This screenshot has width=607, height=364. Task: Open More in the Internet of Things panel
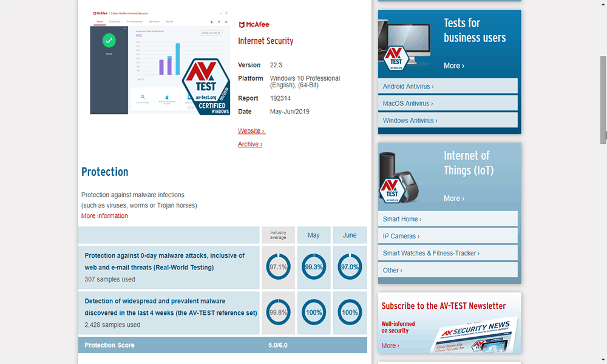click(x=453, y=198)
